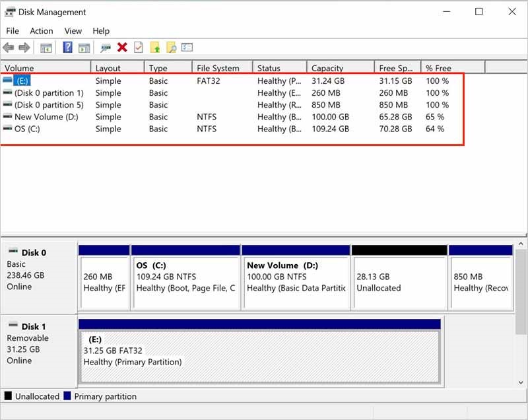Click the Back navigation arrow

coord(9,47)
